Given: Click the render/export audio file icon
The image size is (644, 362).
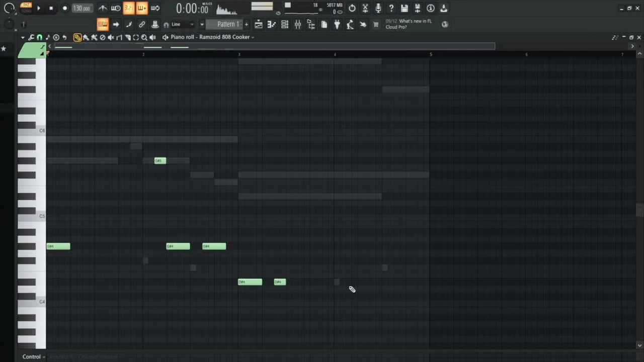Looking at the screenshot, I should point(418,8).
